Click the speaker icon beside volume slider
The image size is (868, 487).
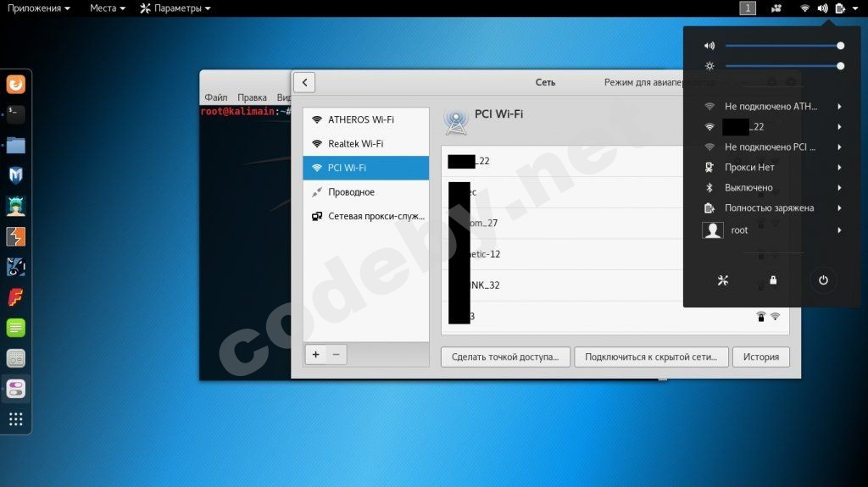[x=709, y=46]
